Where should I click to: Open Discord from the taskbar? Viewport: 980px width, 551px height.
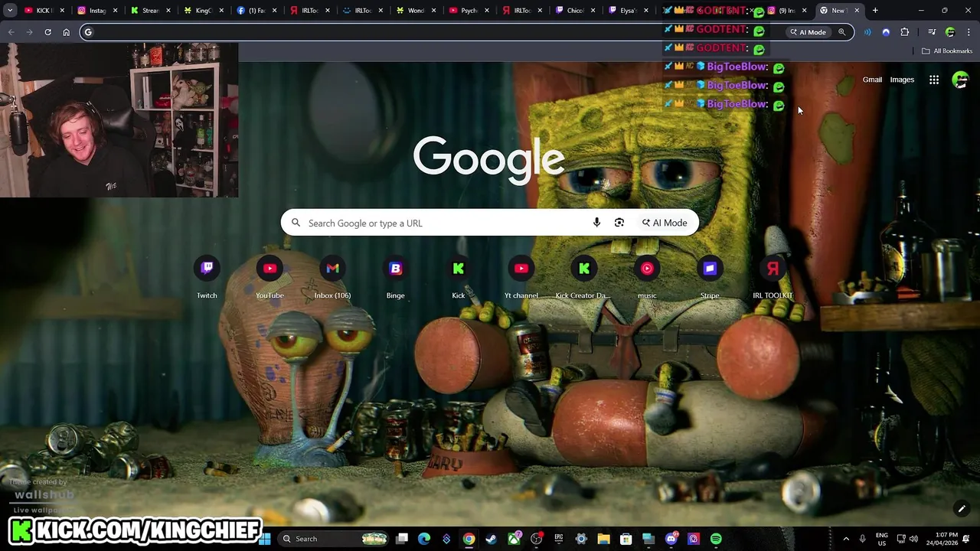(671, 539)
